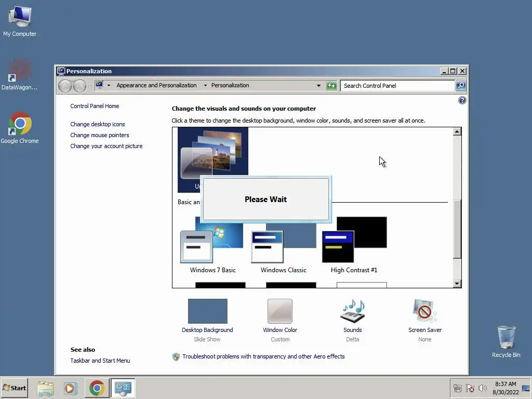Select High Contrast #1 theme
The image size is (532, 399).
(354, 245)
